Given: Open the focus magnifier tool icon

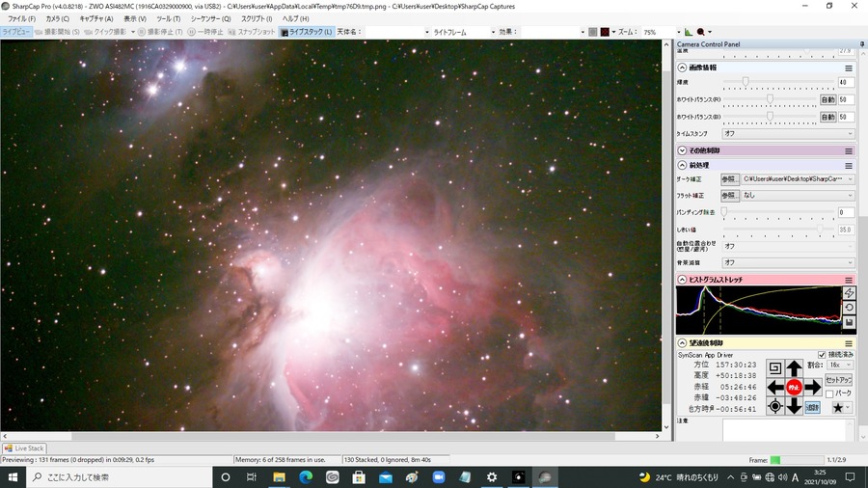Looking at the screenshot, I should click(701, 32).
